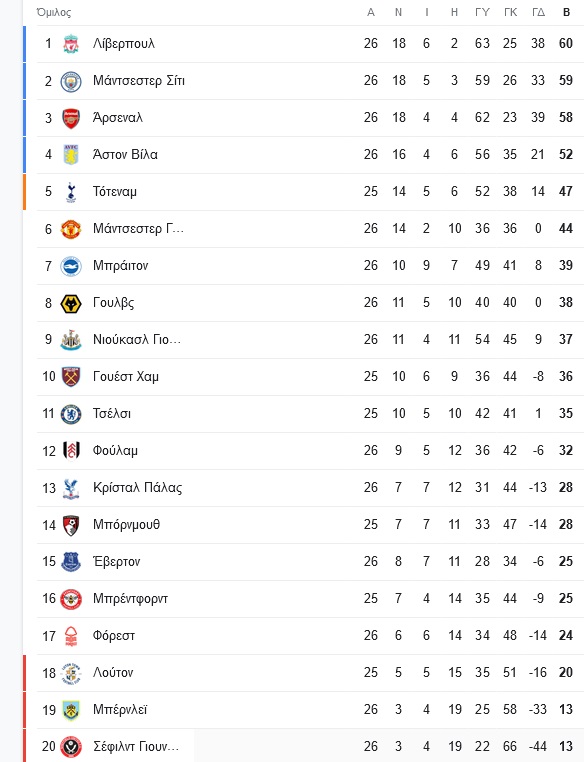Select the Chelsea crest icon
584x762 pixels.
point(71,414)
